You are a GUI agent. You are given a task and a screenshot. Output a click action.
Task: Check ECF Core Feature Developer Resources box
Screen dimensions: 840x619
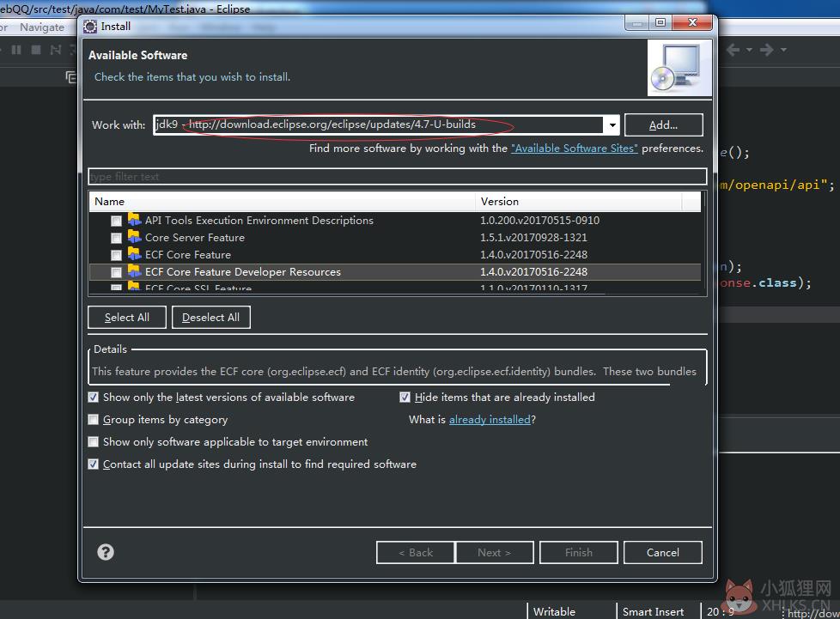coord(116,272)
